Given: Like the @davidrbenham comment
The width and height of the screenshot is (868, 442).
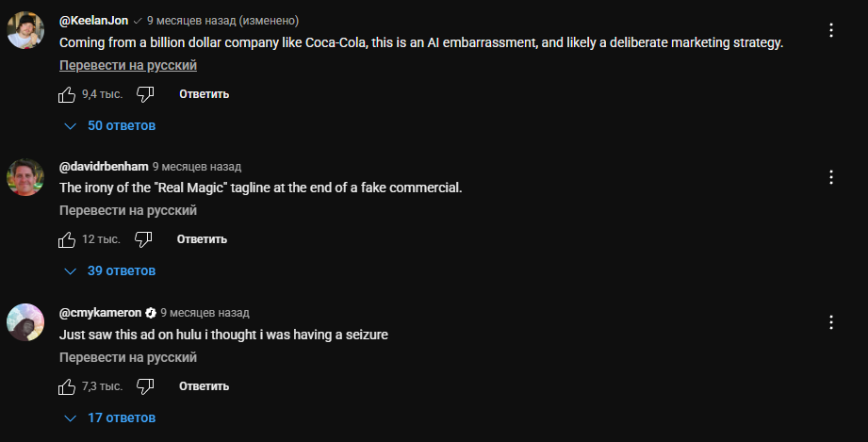Looking at the screenshot, I should click(67, 239).
